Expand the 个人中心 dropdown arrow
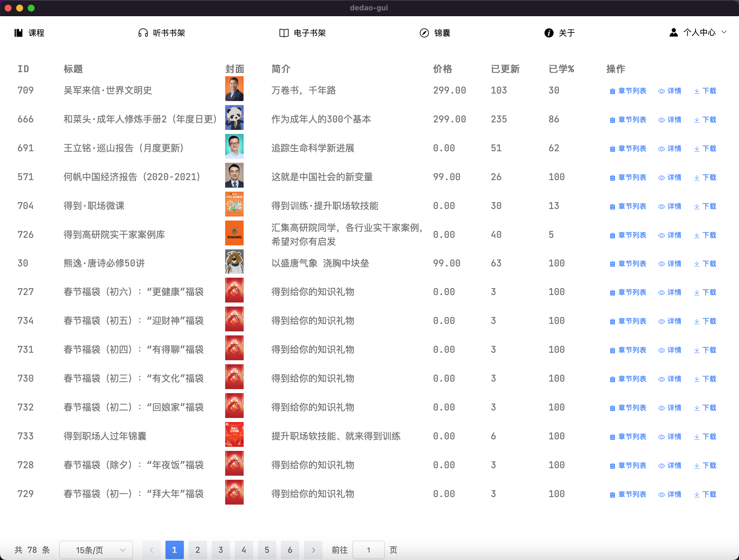Image resolution: width=739 pixels, height=560 pixels. pyautogui.click(x=724, y=32)
